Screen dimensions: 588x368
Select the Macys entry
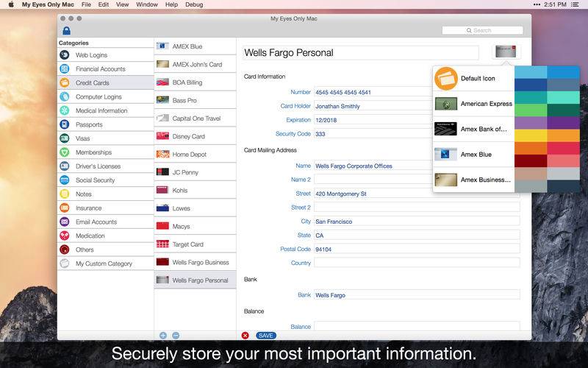(x=195, y=227)
